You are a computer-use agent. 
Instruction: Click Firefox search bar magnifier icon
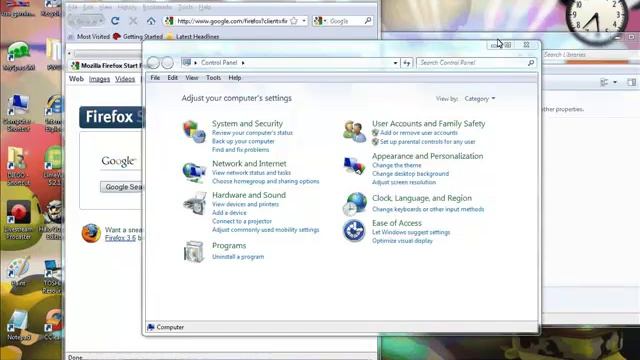click(368, 20)
